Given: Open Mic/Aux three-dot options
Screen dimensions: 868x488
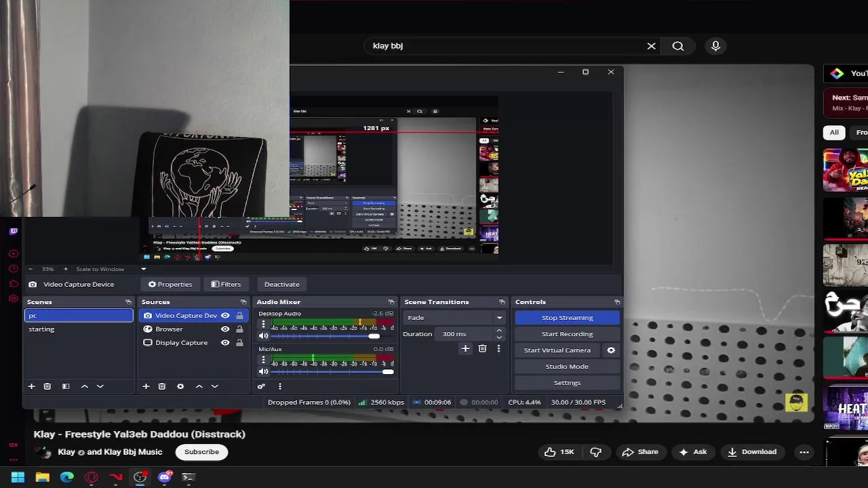Looking at the screenshot, I should coord(264,361).
